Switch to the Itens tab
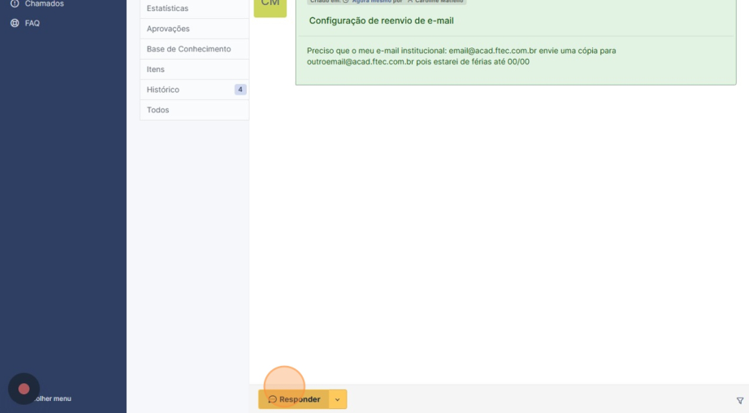Viewport: 749px width, 413px height. (156, 70)
